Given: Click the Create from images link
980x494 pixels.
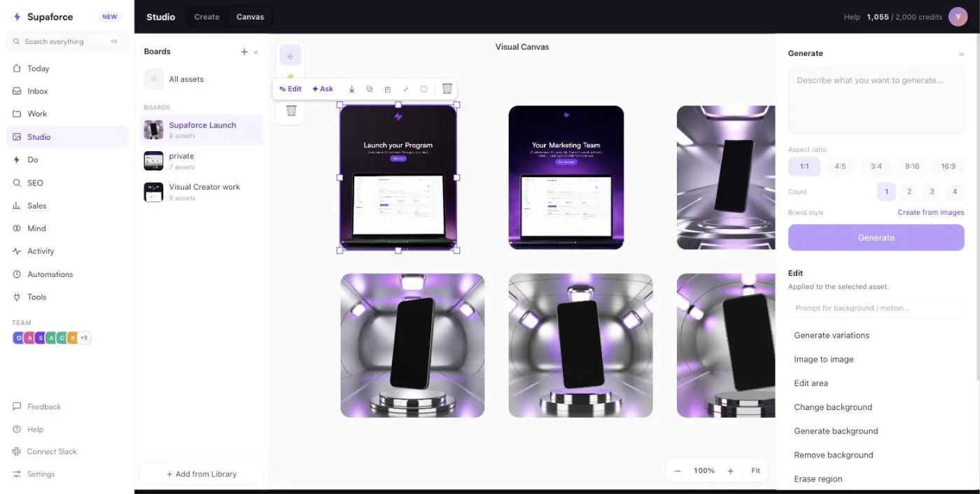Looking at the screenshot, I should click(931, 213).
